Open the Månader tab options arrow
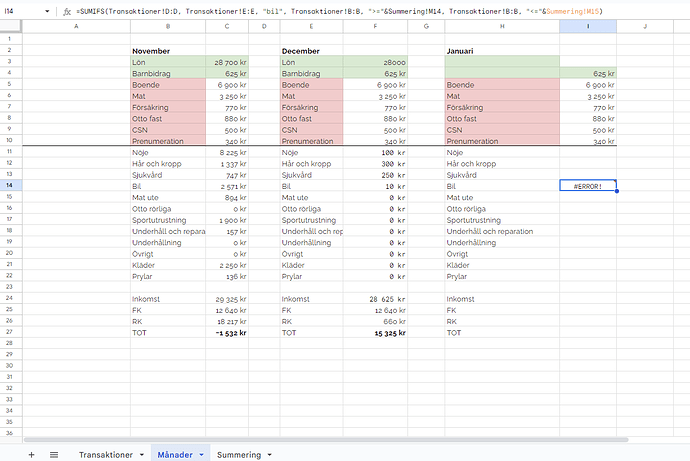Image resolution: width=690 pixels, height=461 pixels. [x=203, y=454]
